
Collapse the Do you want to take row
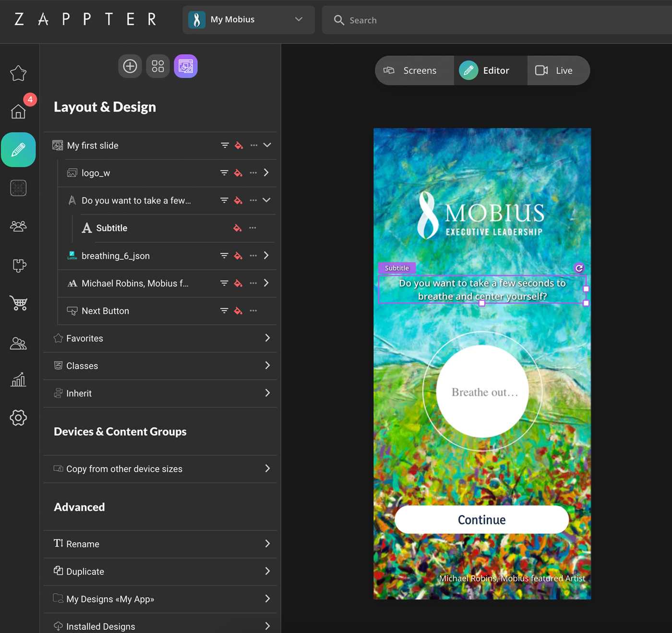[266, 200]
